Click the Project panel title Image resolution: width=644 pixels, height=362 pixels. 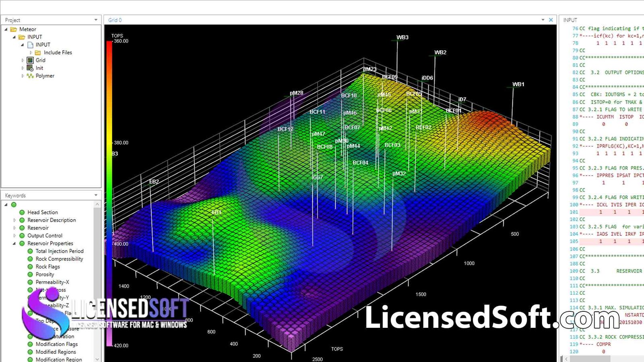[12, 20]
